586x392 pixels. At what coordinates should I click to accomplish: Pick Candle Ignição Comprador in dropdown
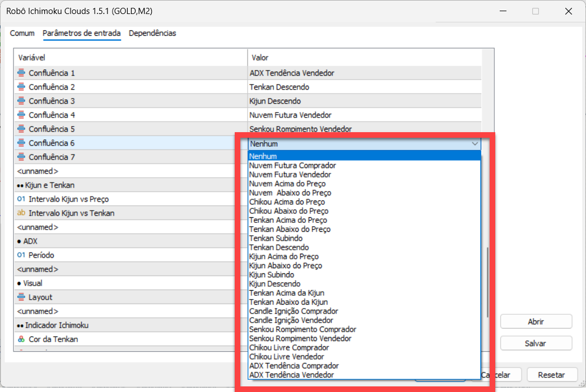pyautogui.click(x=294, y=311)
